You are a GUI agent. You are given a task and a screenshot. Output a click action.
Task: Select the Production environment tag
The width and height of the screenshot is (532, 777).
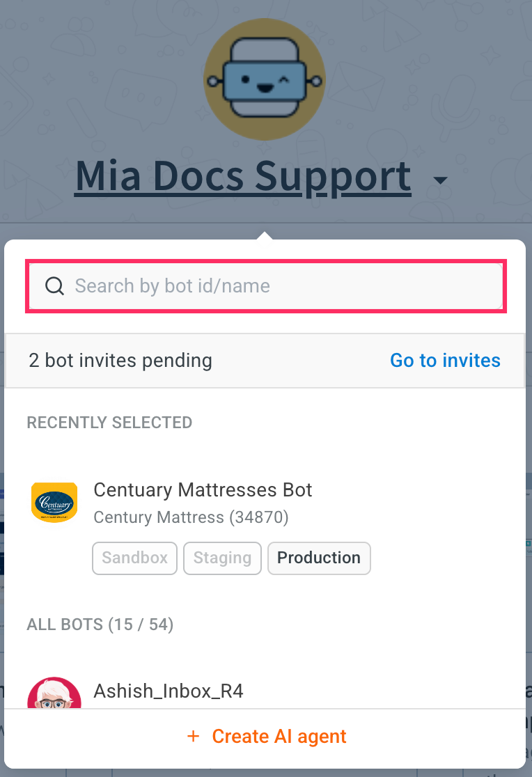coord(319,558)
